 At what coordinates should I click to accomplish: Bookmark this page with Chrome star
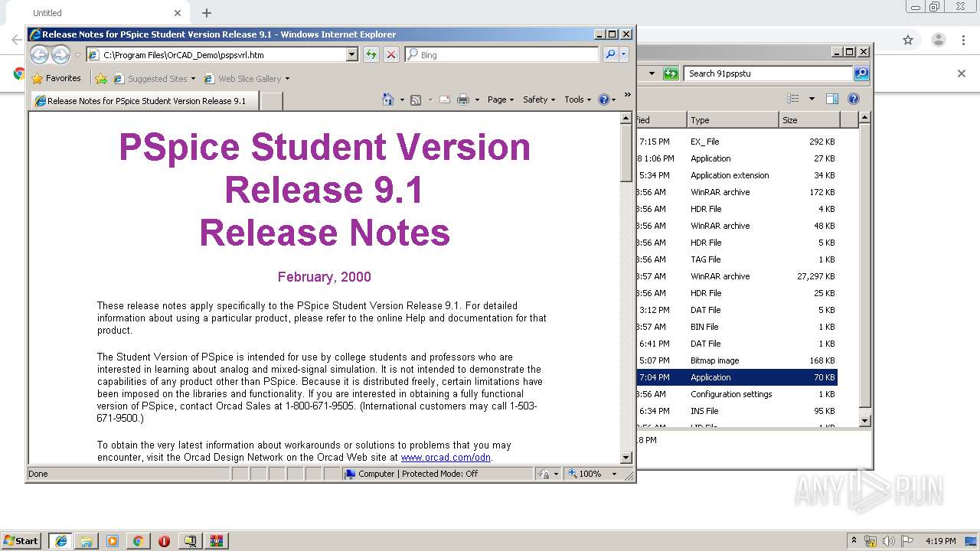coord(908,40)
